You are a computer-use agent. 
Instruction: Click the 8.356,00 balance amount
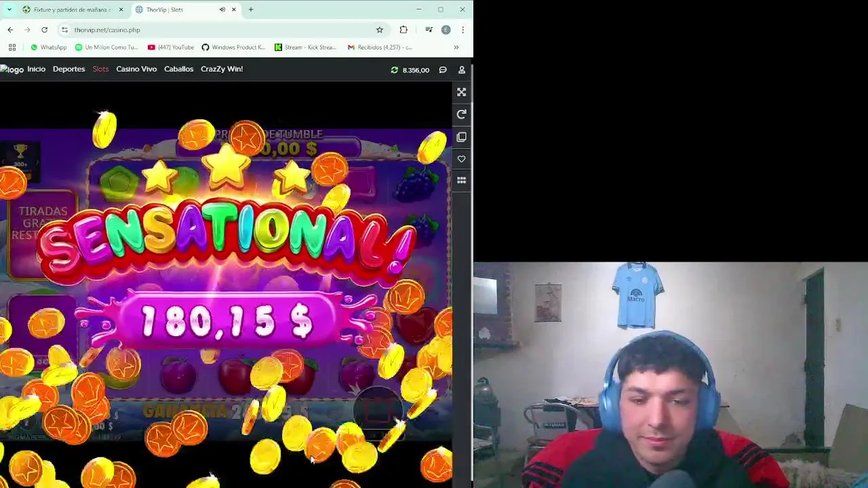pyautogui.click(x=416, y=70)
